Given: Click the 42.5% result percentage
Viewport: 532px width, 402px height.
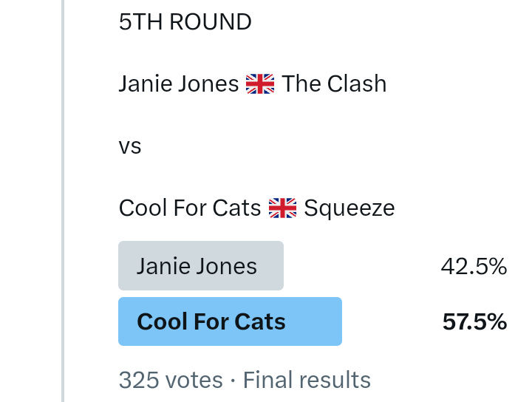Looking at the screenshot, I should click(x=474, y=267).
